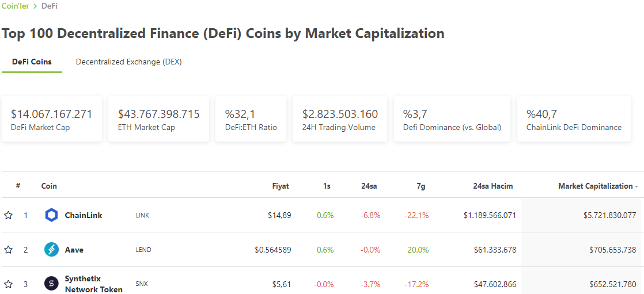
Task: Favorite ChainLink with its star icon
Action: tap(8, 215)
